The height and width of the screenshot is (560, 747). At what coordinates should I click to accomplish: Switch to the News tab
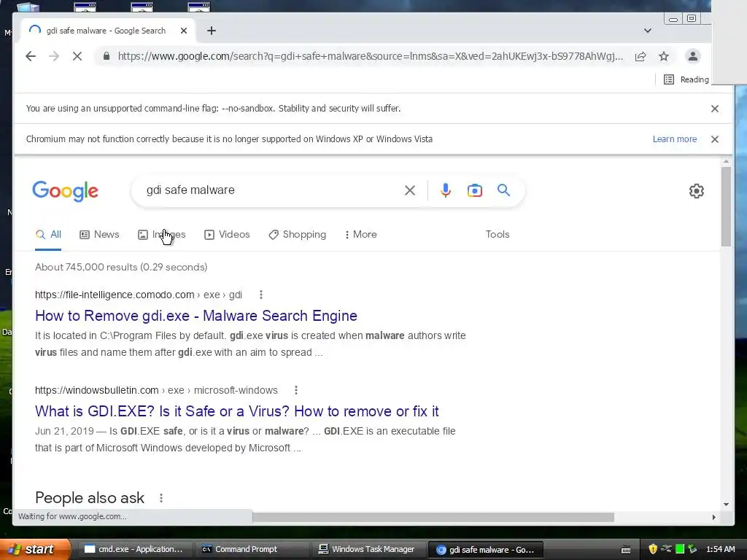99,234
